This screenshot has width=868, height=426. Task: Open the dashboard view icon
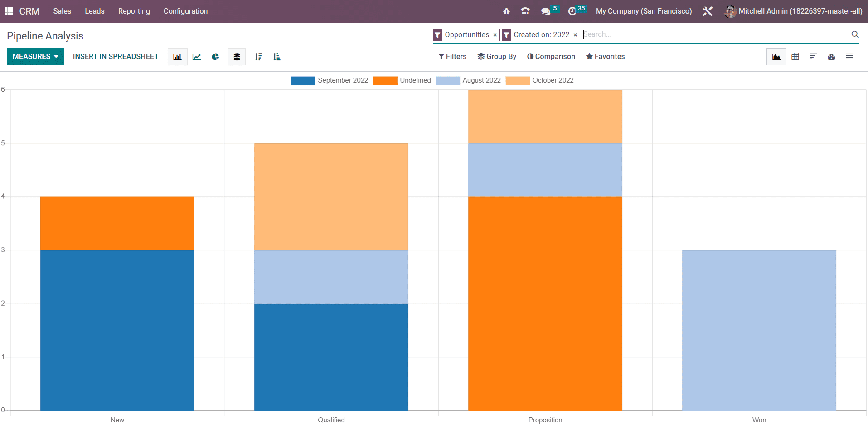coord(831,57)
